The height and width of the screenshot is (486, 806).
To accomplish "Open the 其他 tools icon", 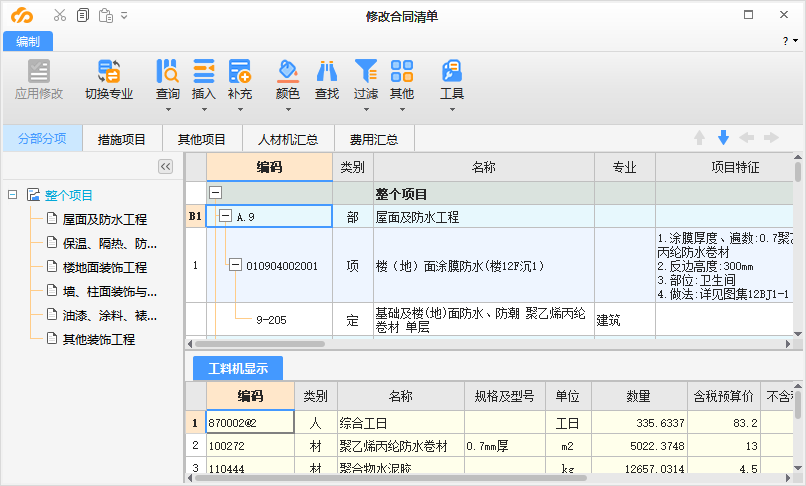I will 402,72.
